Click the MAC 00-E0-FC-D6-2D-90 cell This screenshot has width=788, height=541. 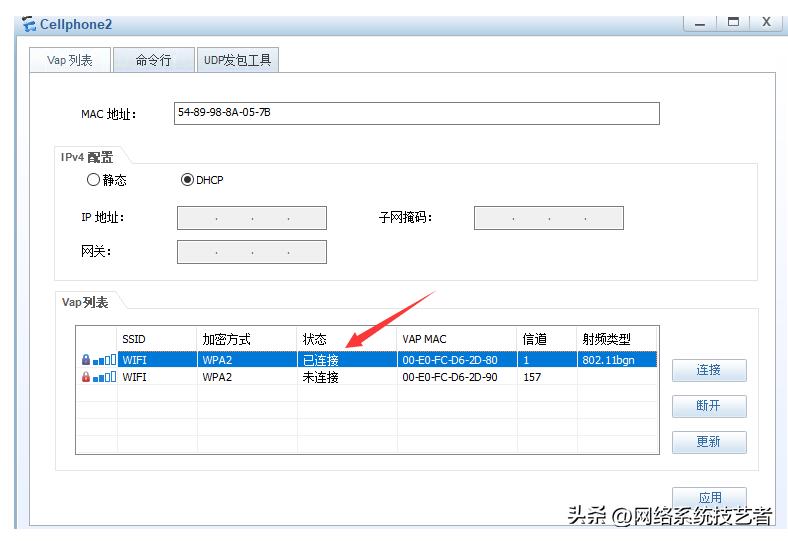coord(457,377)
